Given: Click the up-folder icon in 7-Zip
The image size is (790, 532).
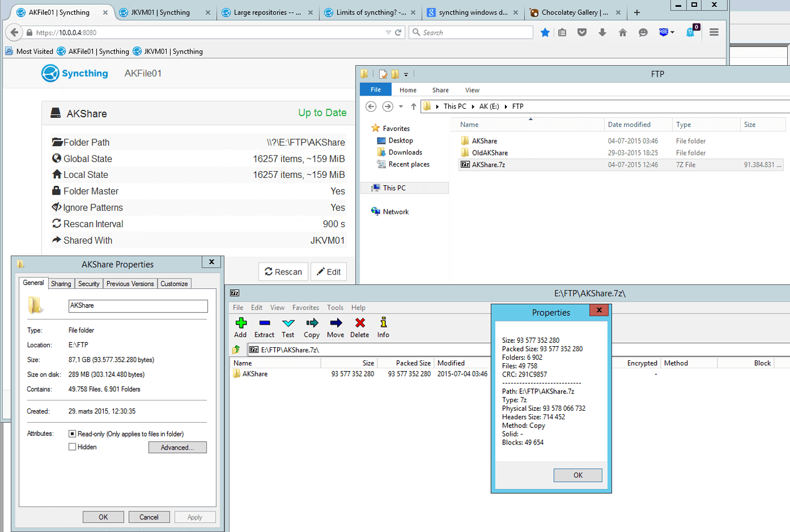Looking at the screenshot, I should 236,350.
